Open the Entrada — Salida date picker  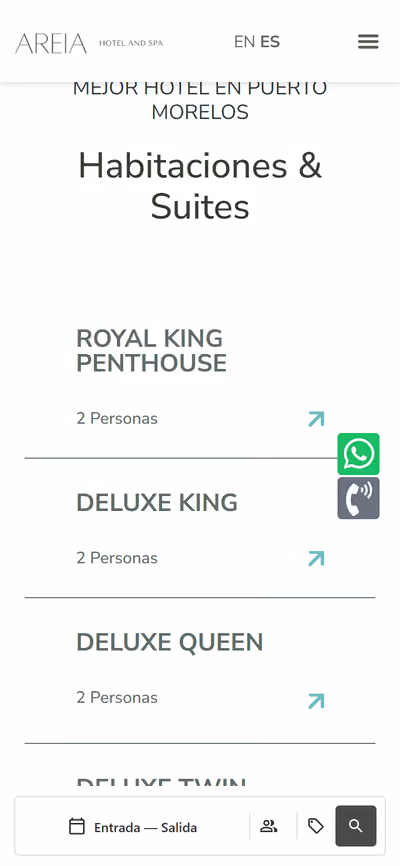tap(145, 828)
